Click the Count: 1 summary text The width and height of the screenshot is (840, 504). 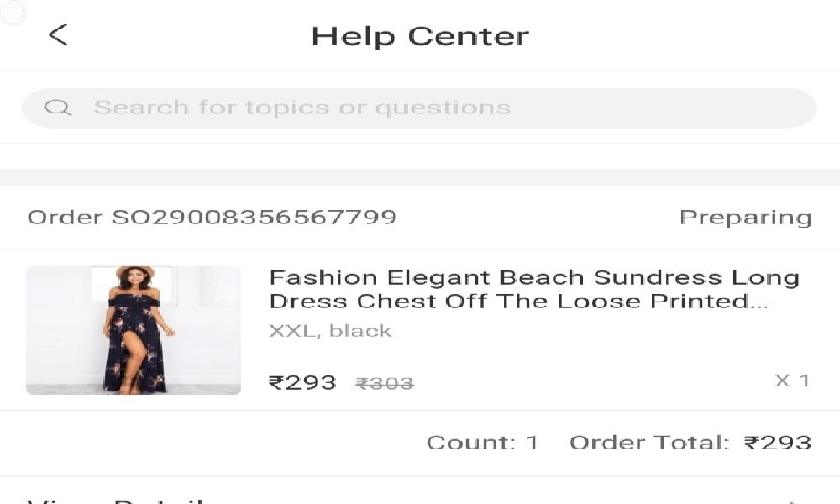coord(482,443)
